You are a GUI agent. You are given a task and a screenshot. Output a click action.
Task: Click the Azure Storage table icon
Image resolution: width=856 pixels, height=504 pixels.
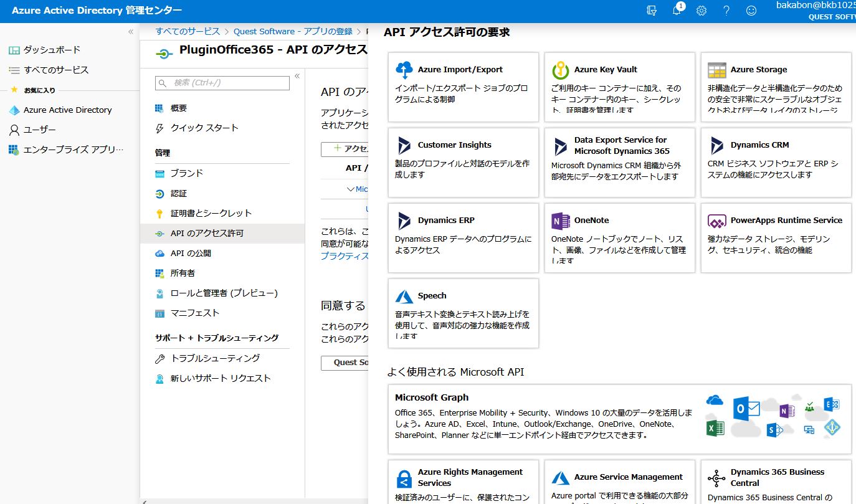click(x=717, y=70)
